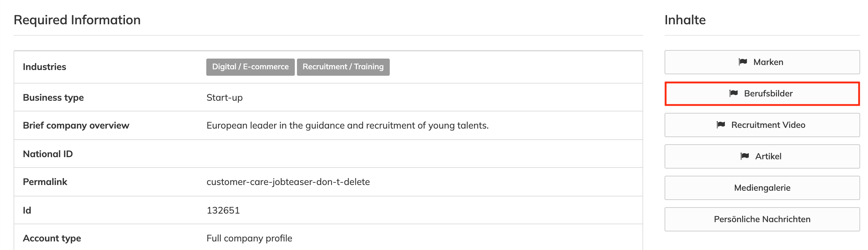Open Persönliche Nachrichten
Image resolution: width=868 pixels, height=250 pixels.
click(762, 219)
